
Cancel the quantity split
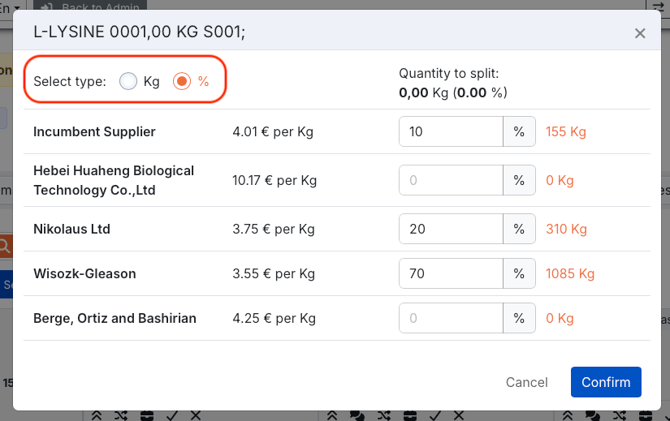click(526, 382)
